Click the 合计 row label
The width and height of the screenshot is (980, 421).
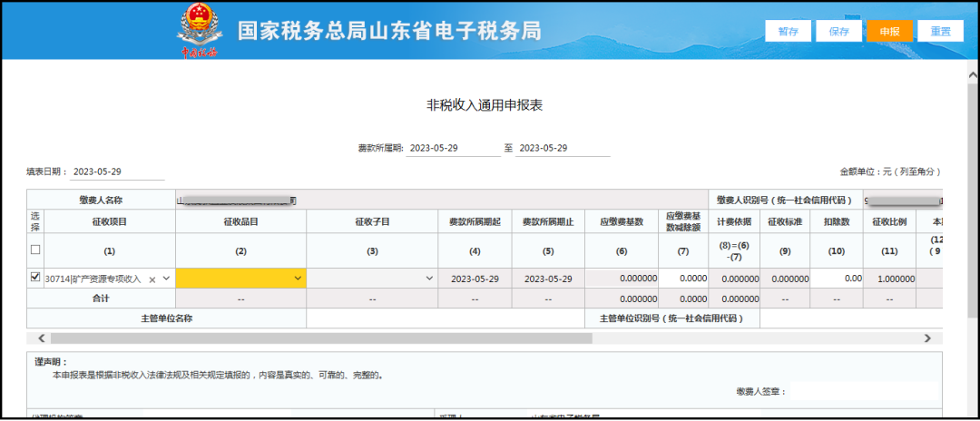(x=101, y=299)
